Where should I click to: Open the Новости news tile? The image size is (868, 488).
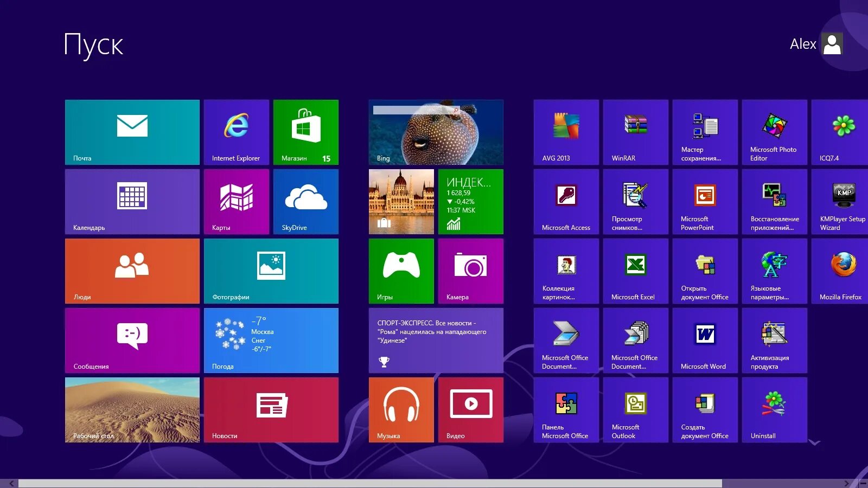pos(271,410)
